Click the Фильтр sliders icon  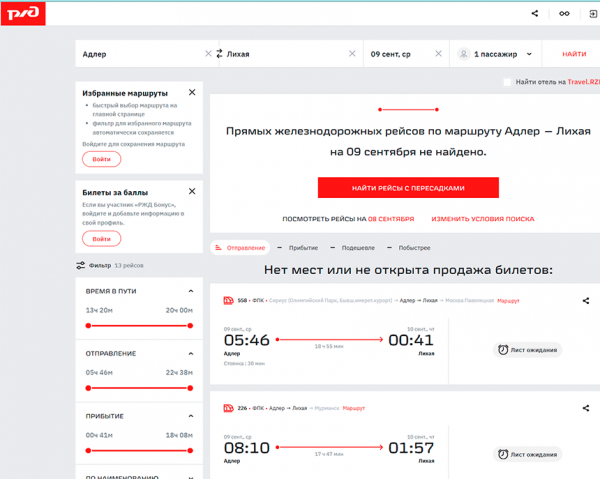coord(80,266)
